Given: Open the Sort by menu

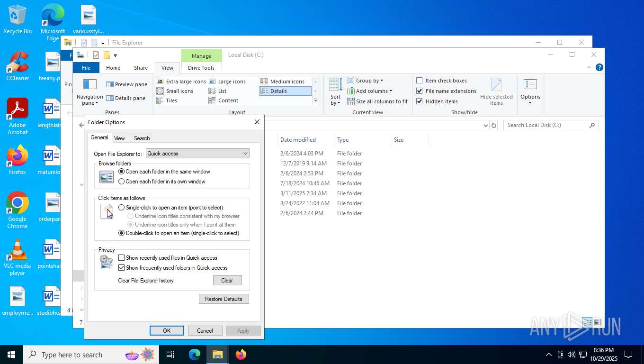Looking at the screenshot, I should [335, 92].
